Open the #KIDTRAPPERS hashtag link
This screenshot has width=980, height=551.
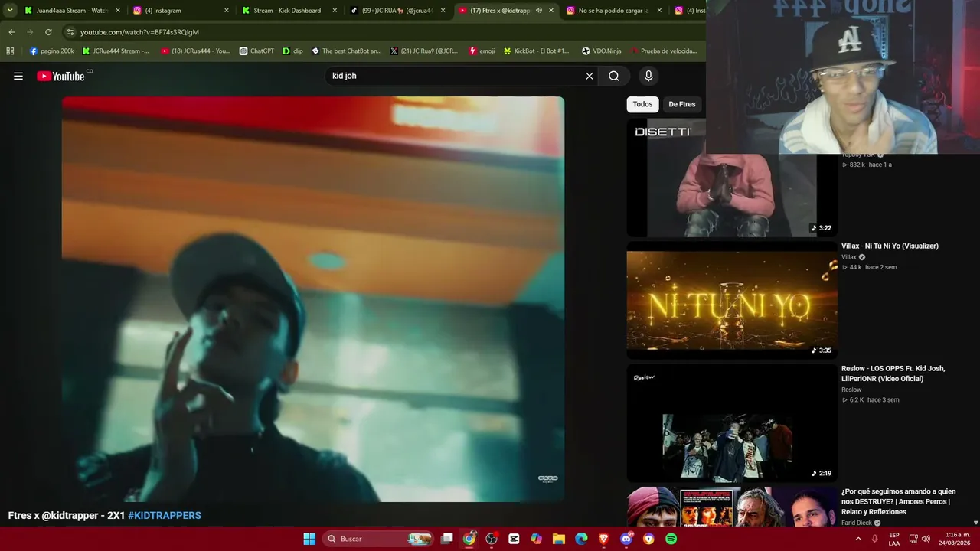[165, 516]
